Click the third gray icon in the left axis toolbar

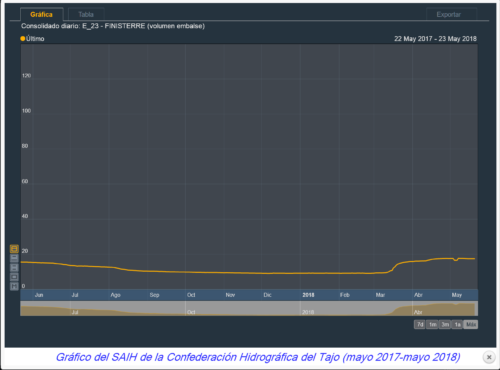[14, 268]
